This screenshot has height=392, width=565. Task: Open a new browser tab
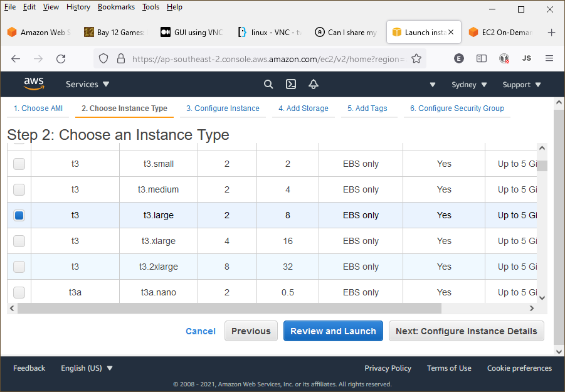pyautogui.click(x=551, y=33)
